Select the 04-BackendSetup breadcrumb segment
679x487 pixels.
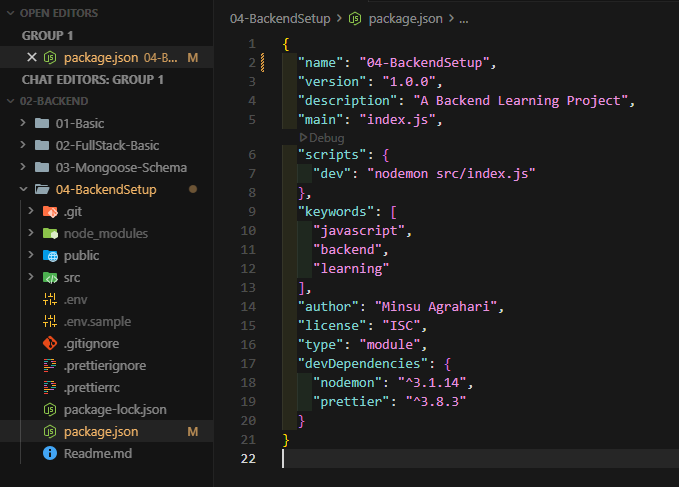(280, 19)
